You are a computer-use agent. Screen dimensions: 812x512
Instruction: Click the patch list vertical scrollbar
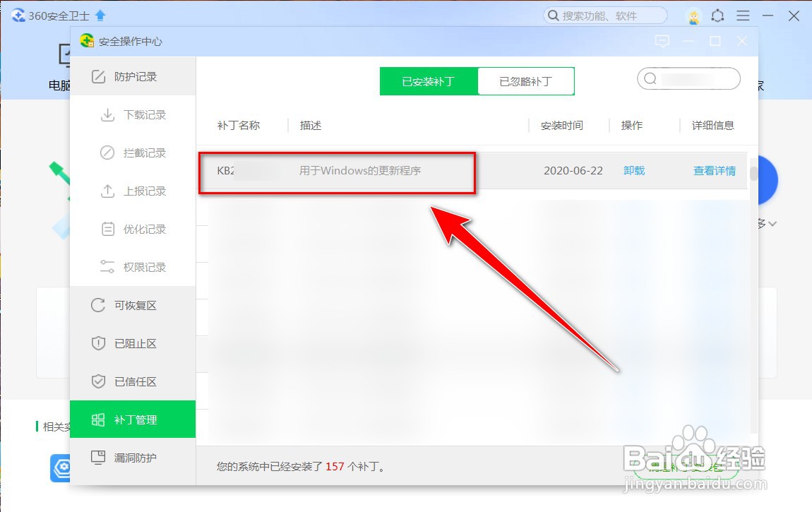[753, 174]
